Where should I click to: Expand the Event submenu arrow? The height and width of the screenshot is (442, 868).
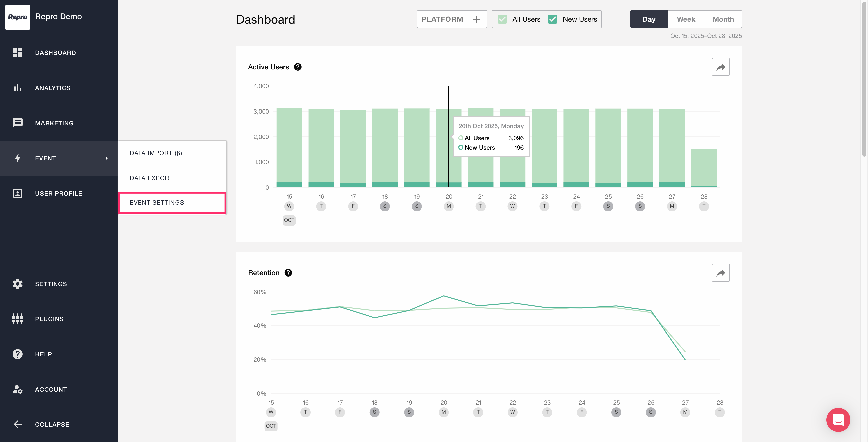pyautogui.click(x=106, y=158)
